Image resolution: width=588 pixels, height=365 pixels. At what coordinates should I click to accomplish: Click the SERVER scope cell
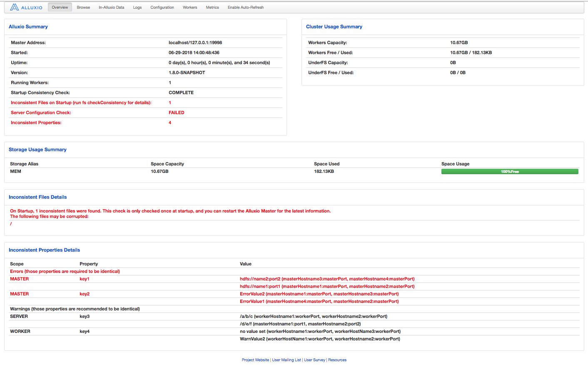click(19, 316)
